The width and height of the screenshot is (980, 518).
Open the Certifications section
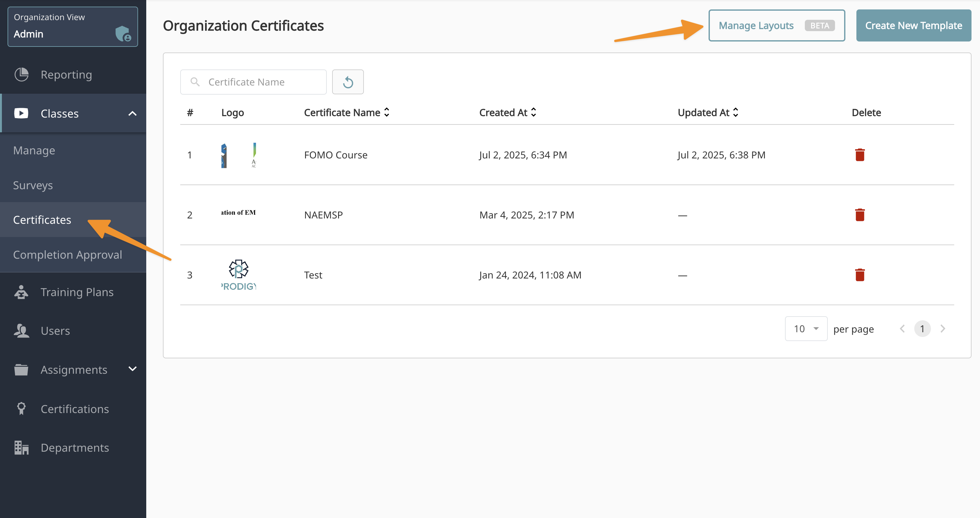click(73, 409)
